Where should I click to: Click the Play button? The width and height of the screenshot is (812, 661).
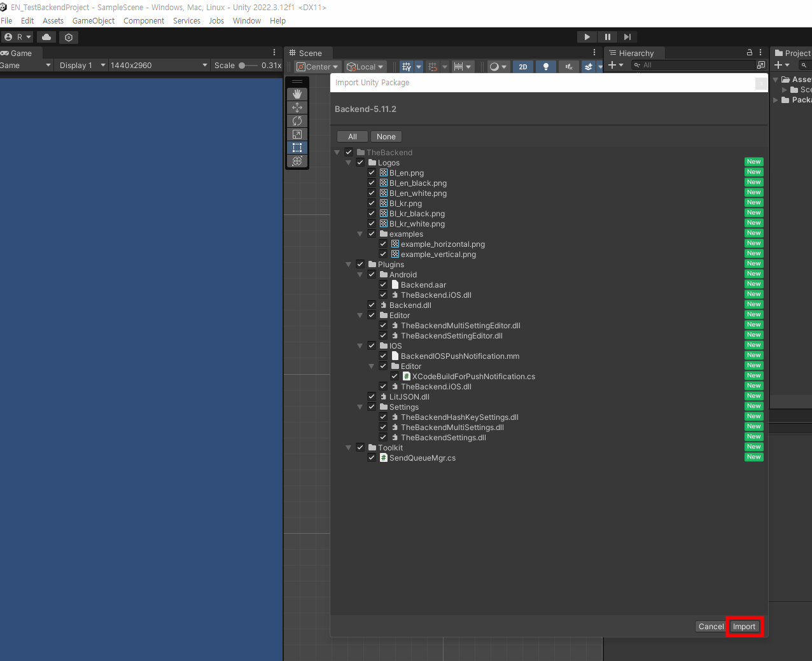click(x=587, y=37)
